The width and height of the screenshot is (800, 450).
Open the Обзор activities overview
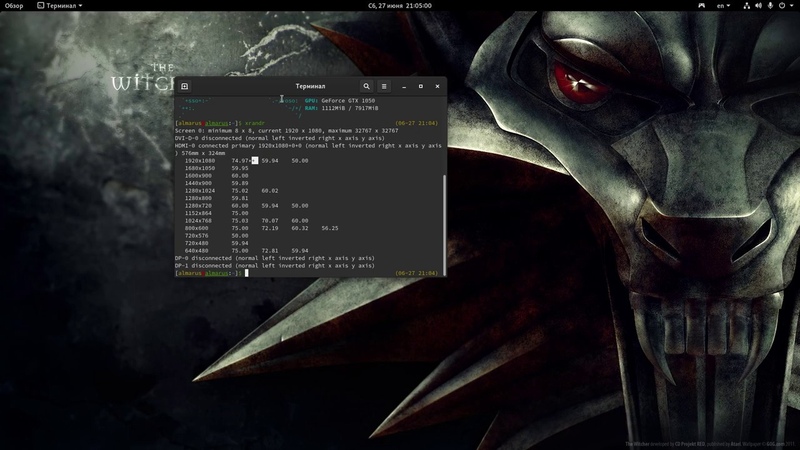[14, 6]
